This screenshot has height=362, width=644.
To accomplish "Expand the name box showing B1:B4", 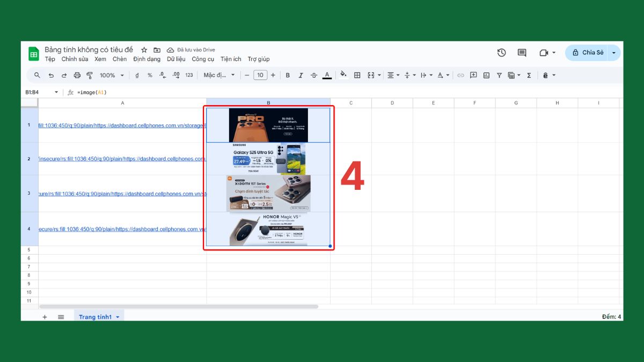I will 56,92.
